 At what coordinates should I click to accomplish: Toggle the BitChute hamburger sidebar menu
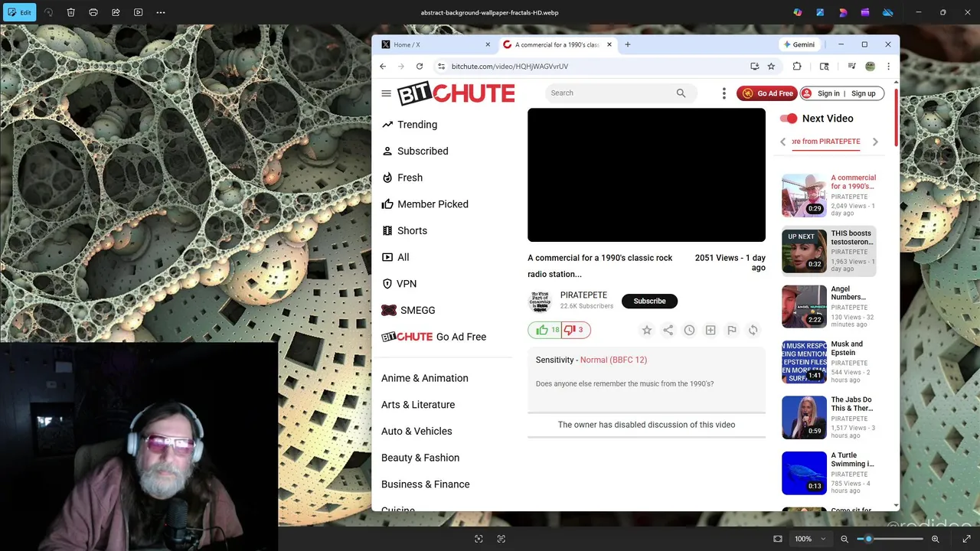tap(386, 93)
